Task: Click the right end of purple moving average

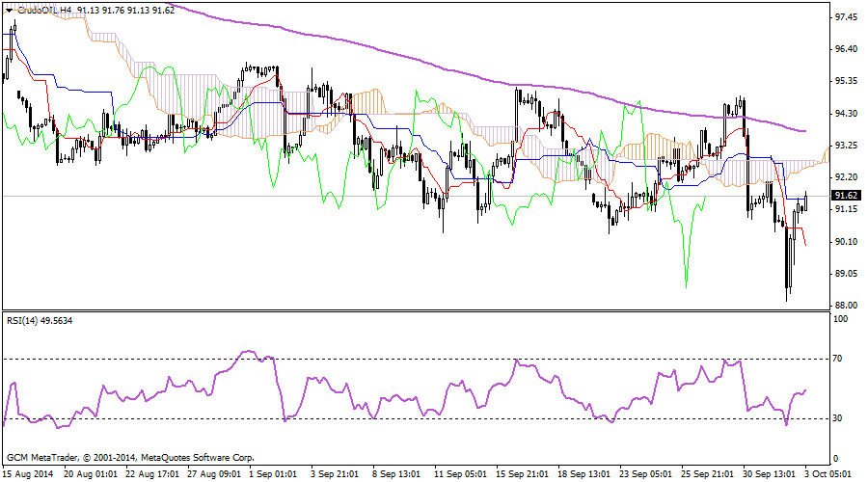Action: click(804, 131)
